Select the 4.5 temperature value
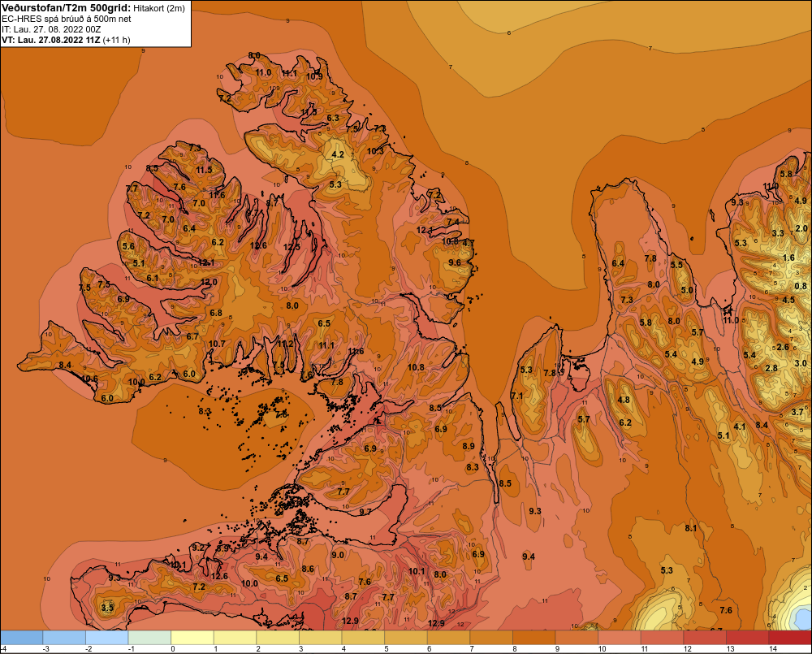The image size is (812, 654). pyautogui.click(x=788, y=300)
